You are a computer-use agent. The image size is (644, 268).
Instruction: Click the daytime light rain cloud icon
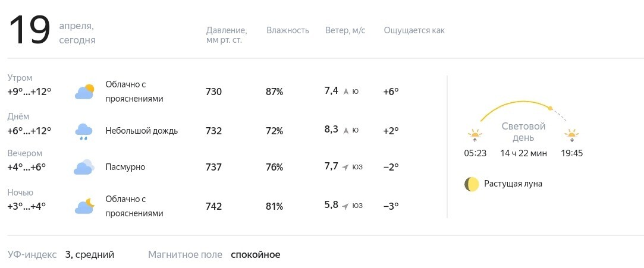click(x=84, y=132)
